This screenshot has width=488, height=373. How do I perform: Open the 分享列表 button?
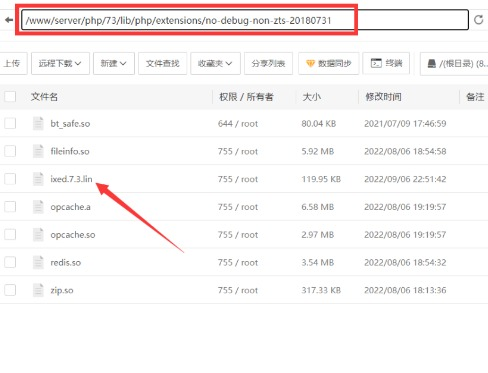(x=268, y=63)
